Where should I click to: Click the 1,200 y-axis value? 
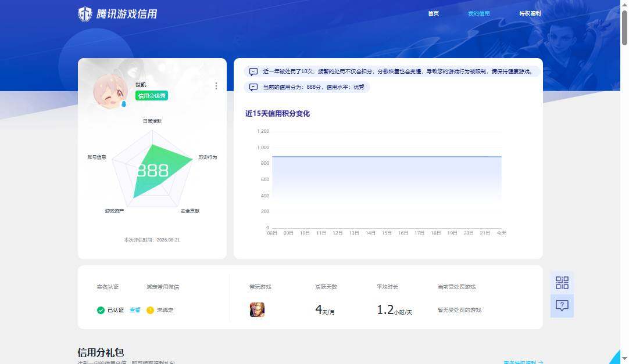(263, 131)
